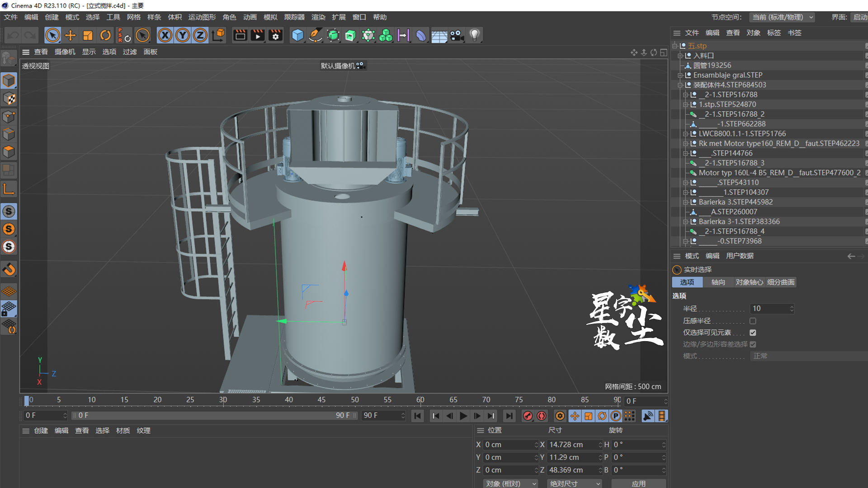This screenshot has height=488, width=868.
Task: Play the animation forward
Action: coord(463,416)
